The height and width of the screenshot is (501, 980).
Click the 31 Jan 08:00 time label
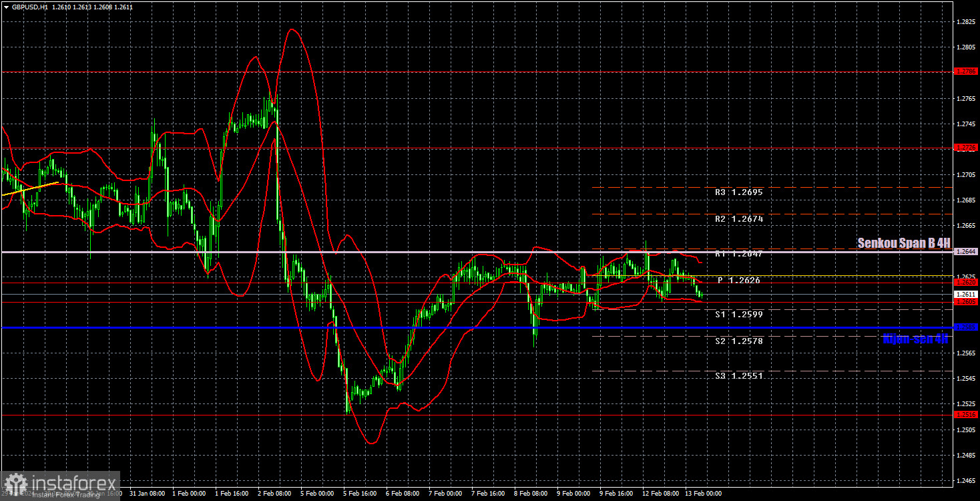pyautogui.click(x=148, y=494)
